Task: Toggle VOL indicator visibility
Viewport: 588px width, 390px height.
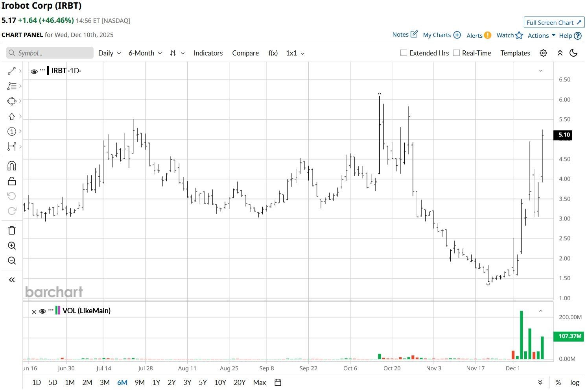Action: 42,311
